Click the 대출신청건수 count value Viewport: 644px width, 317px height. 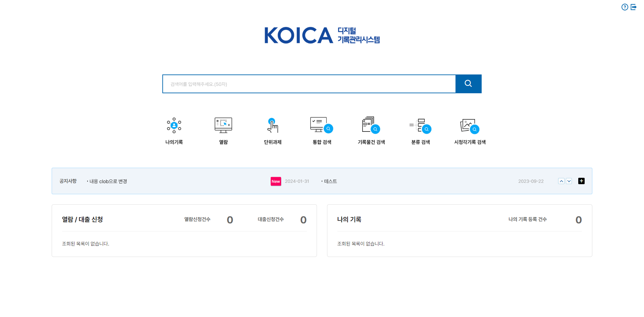[x=303, y=220]
